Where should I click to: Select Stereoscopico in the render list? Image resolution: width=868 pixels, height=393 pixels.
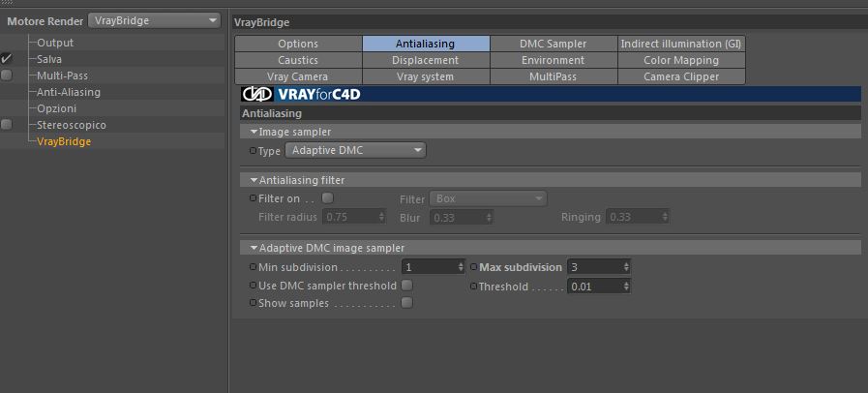click(x=72, y=125)
